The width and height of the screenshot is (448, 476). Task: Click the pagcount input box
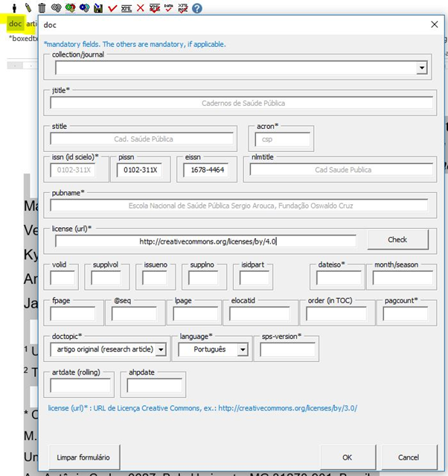[x=406, y=314]
